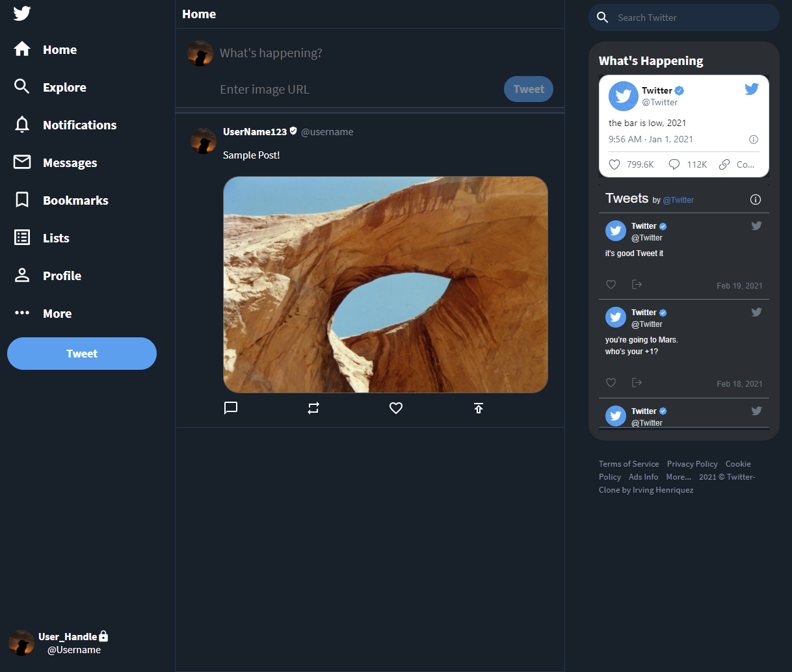Click the Twitter bird logo in sidebar
The width and height of the screenshot is (792, 672).
[x=21, y=13]
